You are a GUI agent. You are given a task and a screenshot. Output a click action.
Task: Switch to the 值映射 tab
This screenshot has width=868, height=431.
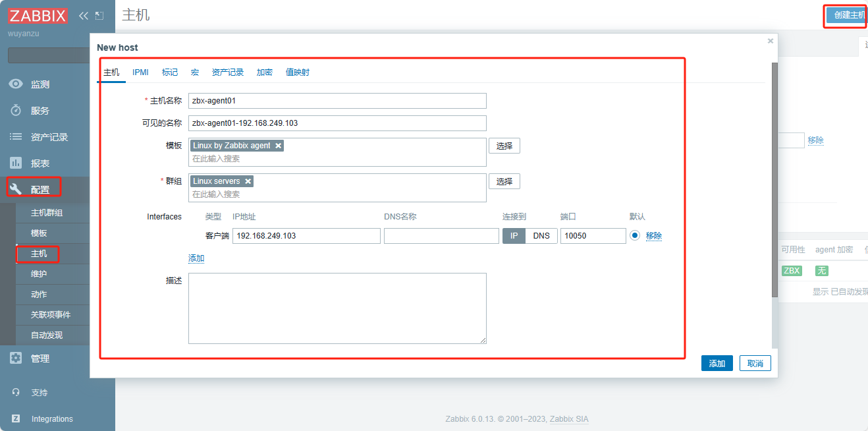tap(298, 72)
